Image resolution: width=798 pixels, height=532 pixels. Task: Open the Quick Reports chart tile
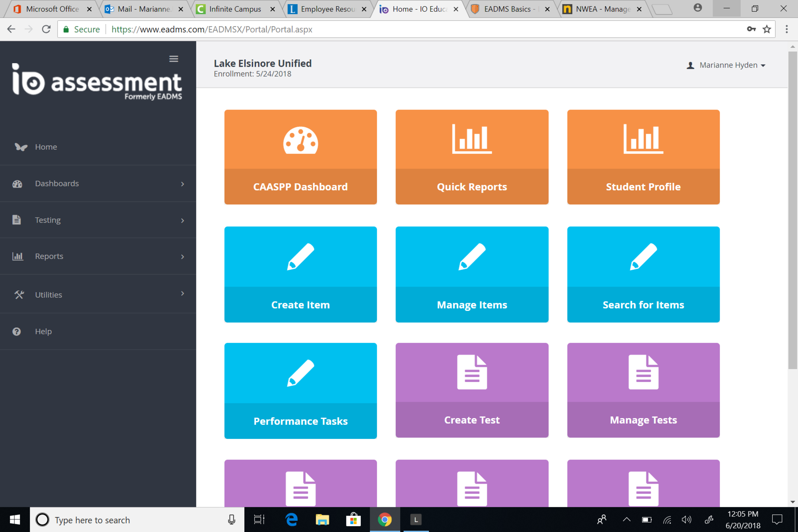(x=471, y=157)
